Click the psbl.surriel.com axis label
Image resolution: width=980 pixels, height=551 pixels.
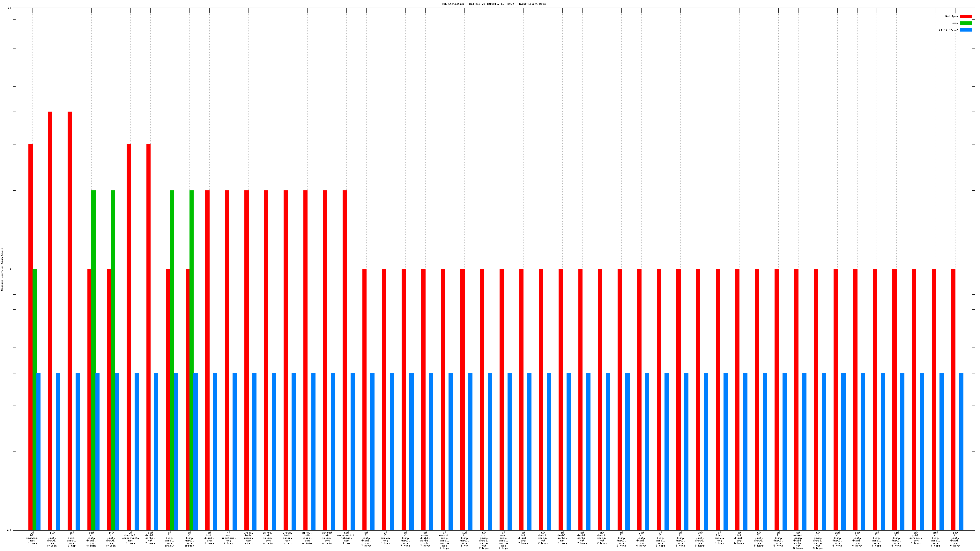pyautogui.click(x=916, y=538)
